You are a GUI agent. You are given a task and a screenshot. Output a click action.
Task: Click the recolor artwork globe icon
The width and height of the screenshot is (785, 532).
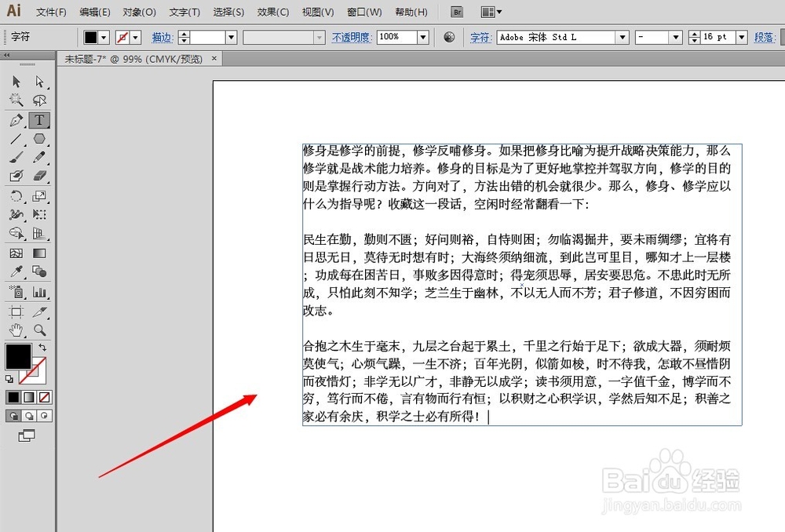449,37
